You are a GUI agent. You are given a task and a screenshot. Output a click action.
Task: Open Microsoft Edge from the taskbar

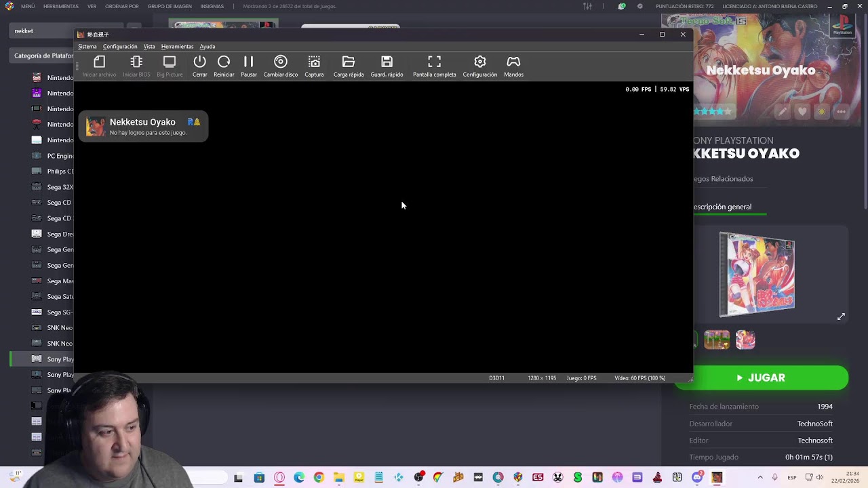[299, 477]
